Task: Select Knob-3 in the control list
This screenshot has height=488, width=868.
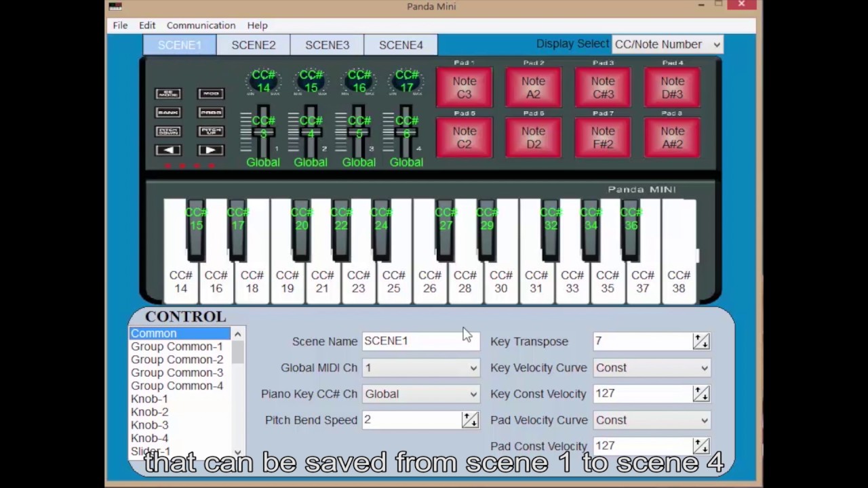Action: click(x=180, y=425)
